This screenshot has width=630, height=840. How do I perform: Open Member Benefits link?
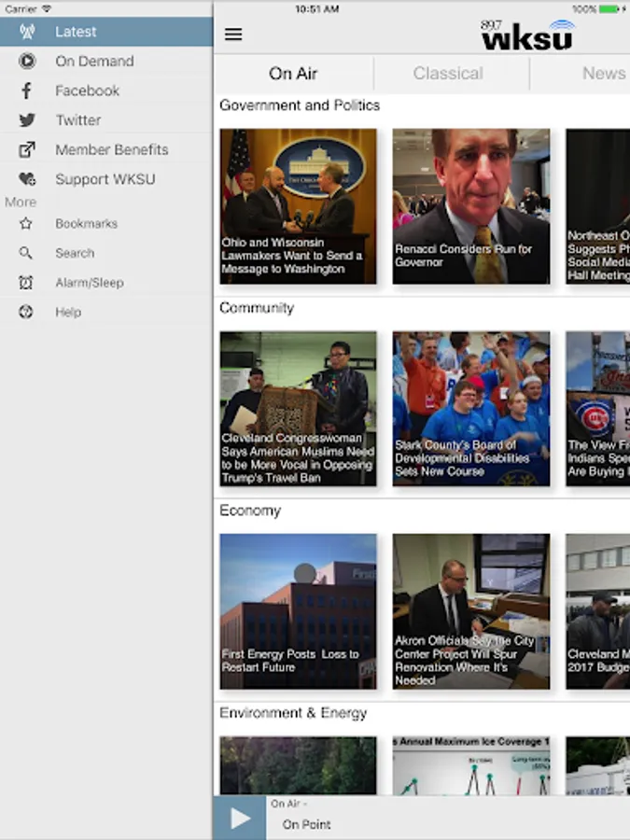(x=106, y=149)
